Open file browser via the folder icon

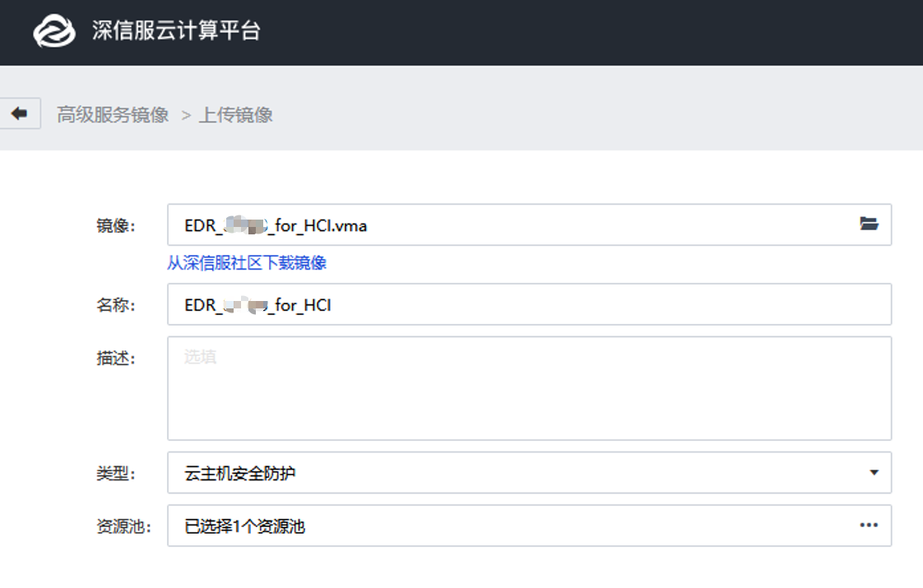[x=869, y=224]
